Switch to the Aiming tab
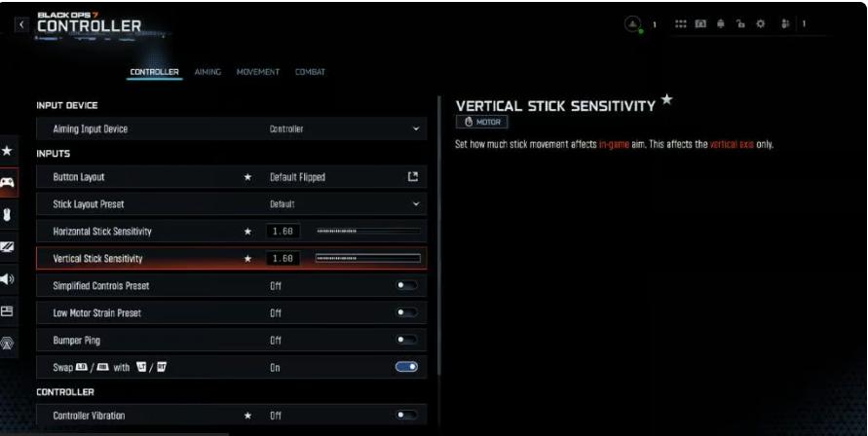The width and height of the screenshot is (868, 436). [208, 72]
